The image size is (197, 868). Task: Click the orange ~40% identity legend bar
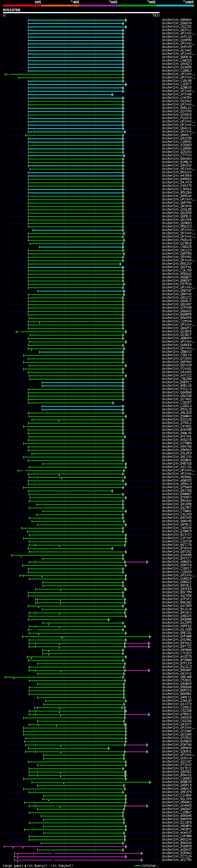coord(61,6)
